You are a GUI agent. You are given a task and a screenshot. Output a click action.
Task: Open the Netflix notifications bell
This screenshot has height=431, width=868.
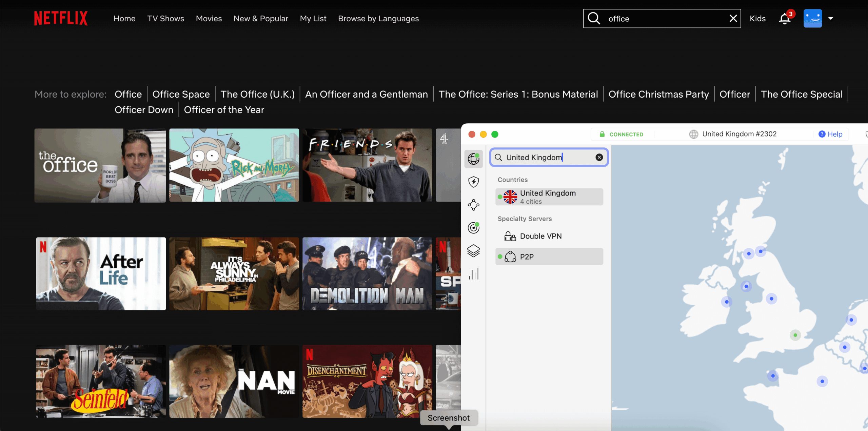click(785, 18)
